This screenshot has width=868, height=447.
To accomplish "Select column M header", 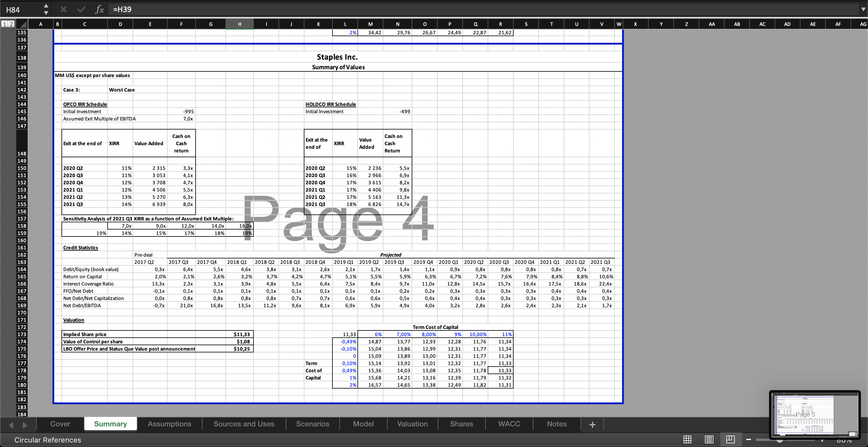I will tap(370, 24).
